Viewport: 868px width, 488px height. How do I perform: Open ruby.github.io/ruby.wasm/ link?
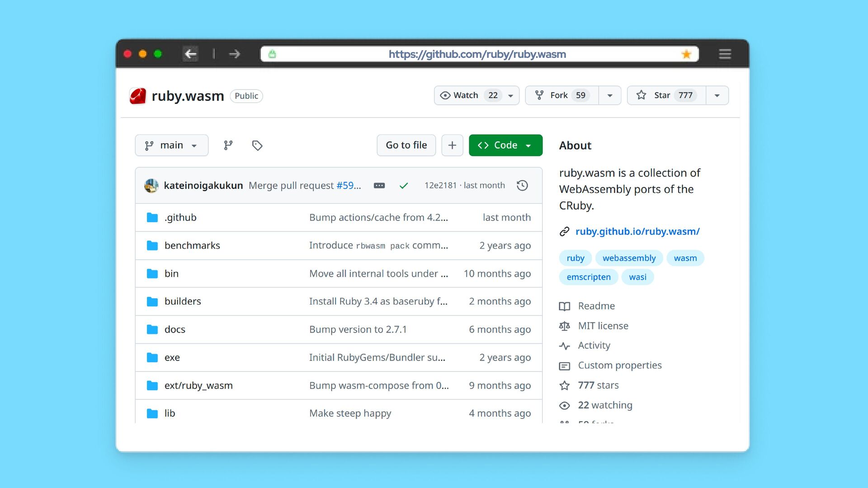[x=637, y=231]
